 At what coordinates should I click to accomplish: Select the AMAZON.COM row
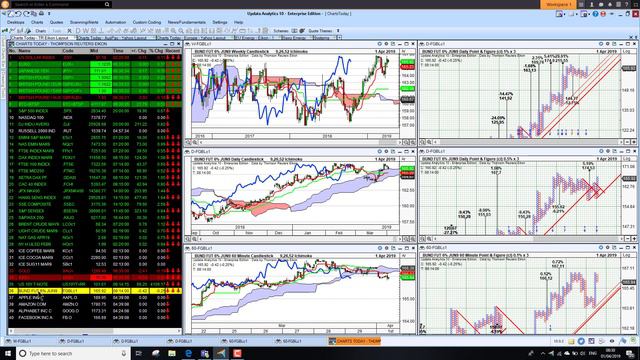(95, 304)
